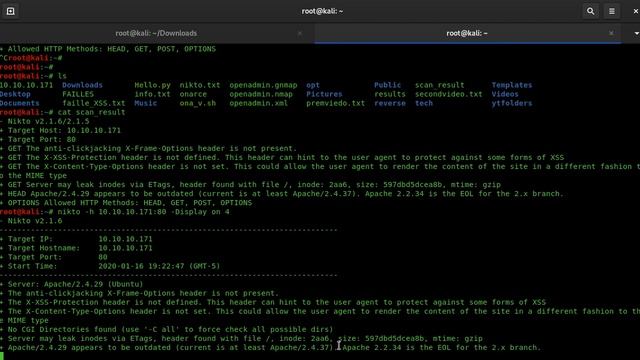Close the root@kali: ~/Downloads tab

(x=300, y=33)
